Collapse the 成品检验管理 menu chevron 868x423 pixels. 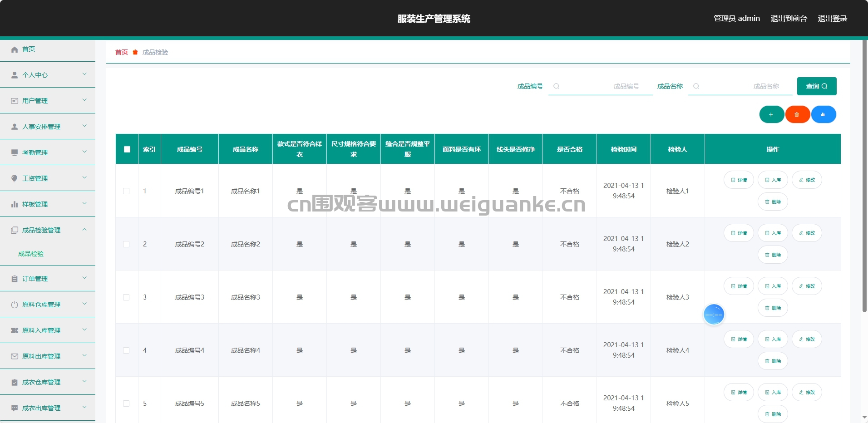coord(84,229)
